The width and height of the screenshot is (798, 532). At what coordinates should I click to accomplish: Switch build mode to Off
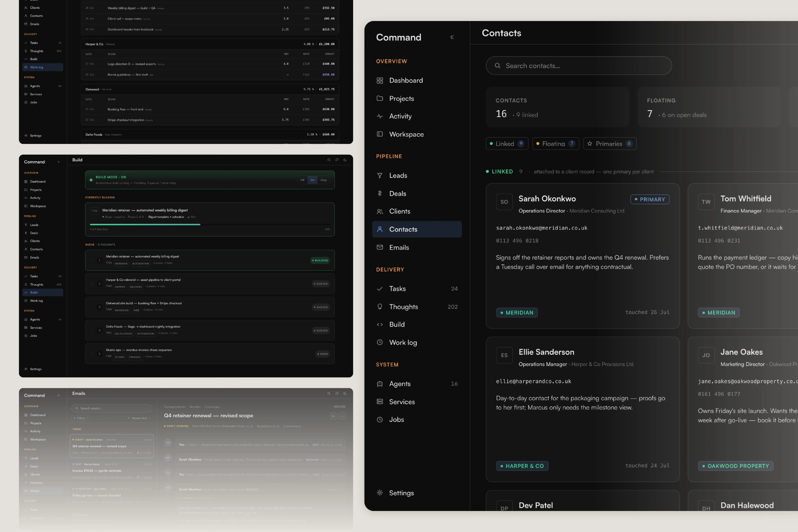click(302, 180)
